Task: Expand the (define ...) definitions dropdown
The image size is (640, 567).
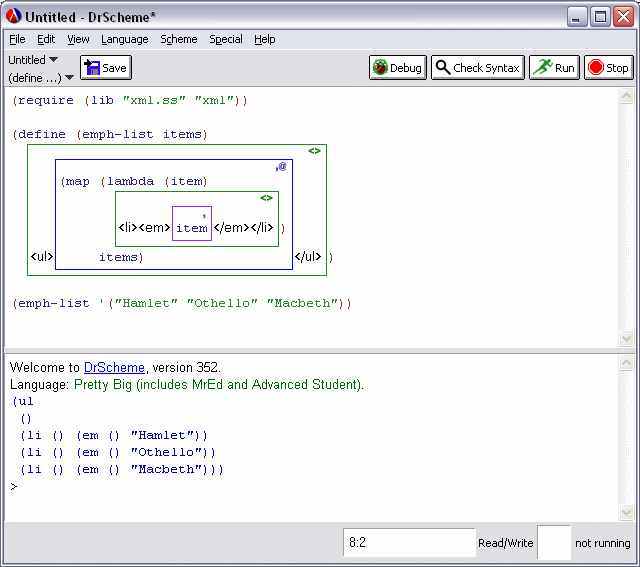Action: [41, 78]
